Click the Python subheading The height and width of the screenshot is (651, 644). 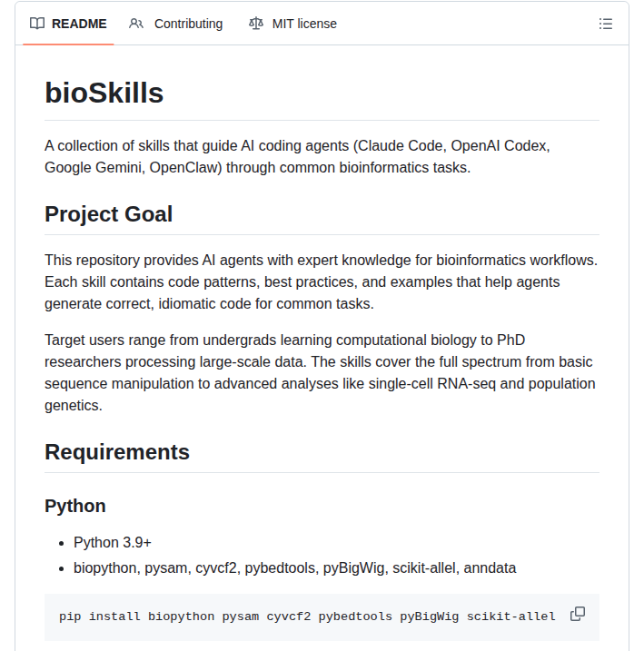coord(75,506)
